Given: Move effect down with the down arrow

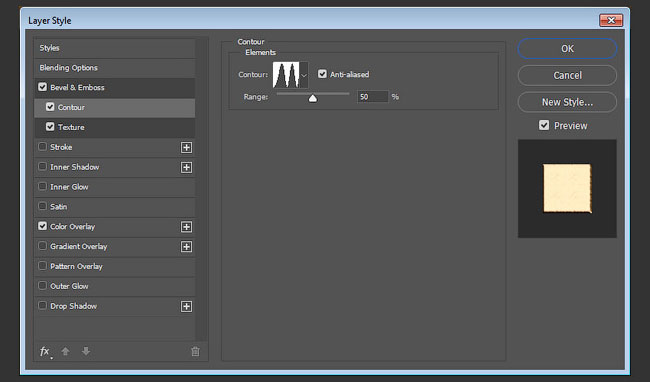Looking at the screenshot, I should [86, 351].
